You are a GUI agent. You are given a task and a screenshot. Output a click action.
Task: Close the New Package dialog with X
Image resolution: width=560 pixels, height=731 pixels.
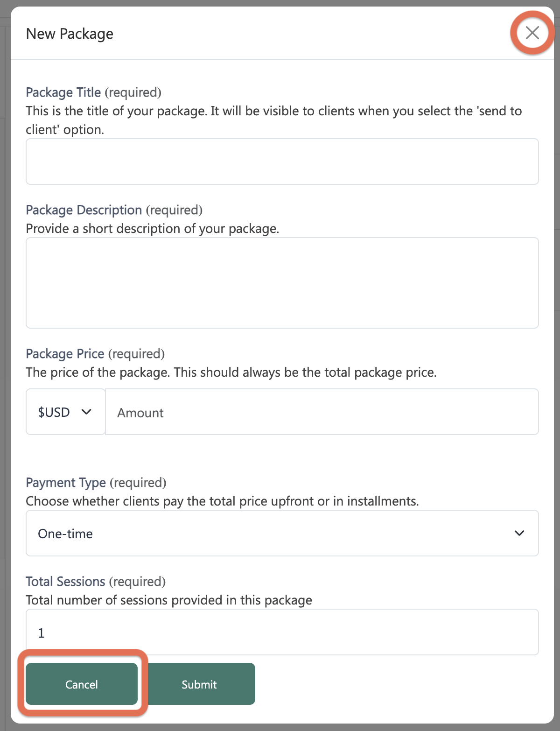532,33
